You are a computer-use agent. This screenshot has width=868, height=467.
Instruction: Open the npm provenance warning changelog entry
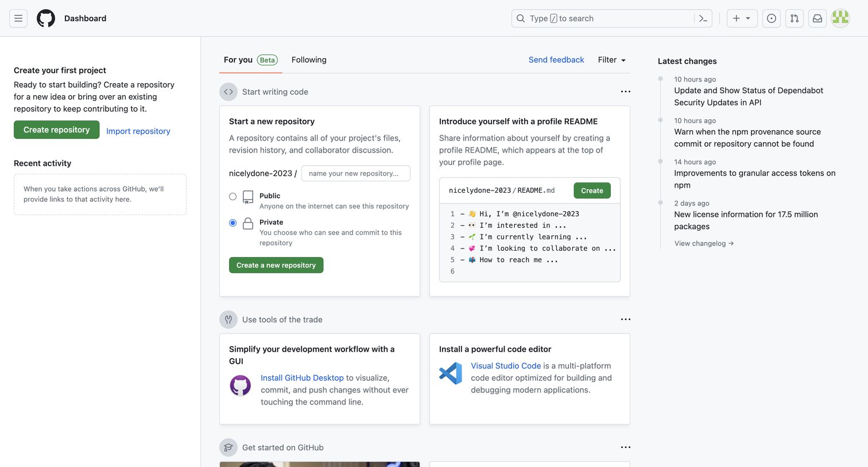(747, 138)
